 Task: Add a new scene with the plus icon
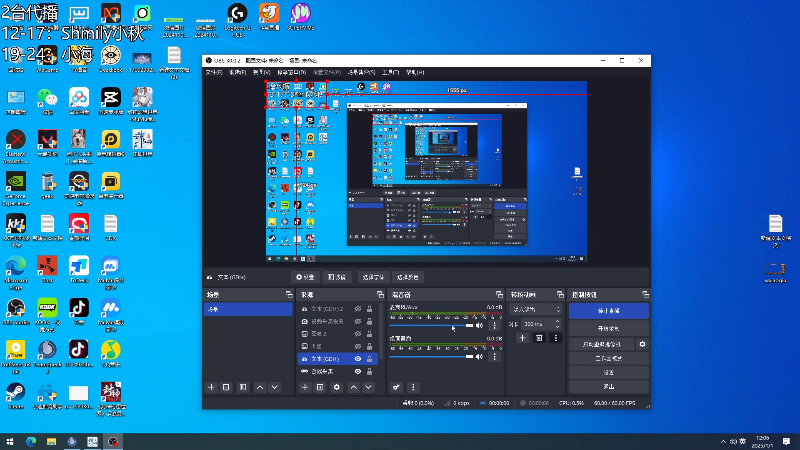[x=211, y=387]
